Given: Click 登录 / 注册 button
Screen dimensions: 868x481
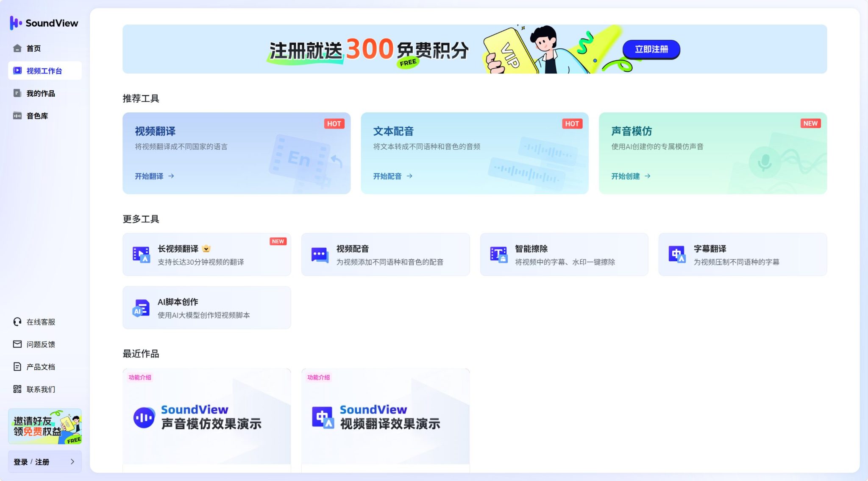Looking at the screenshot, I should pos(45,462).
